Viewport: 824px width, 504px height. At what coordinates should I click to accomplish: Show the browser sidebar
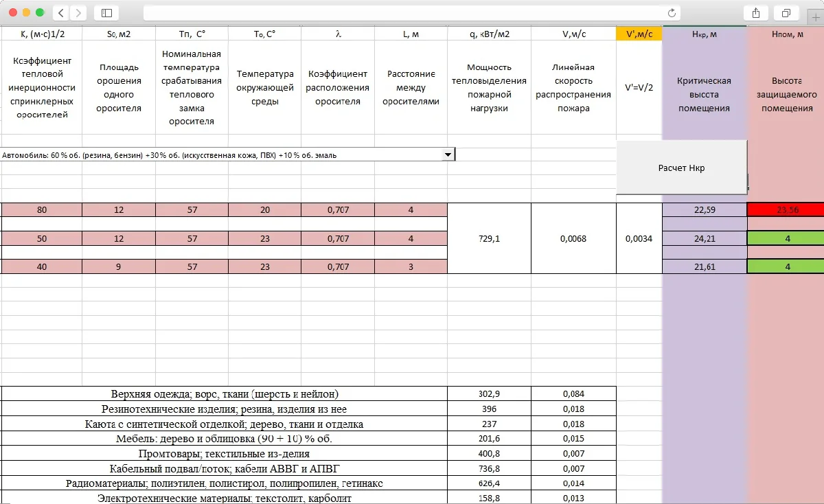(x=106, y=13)
